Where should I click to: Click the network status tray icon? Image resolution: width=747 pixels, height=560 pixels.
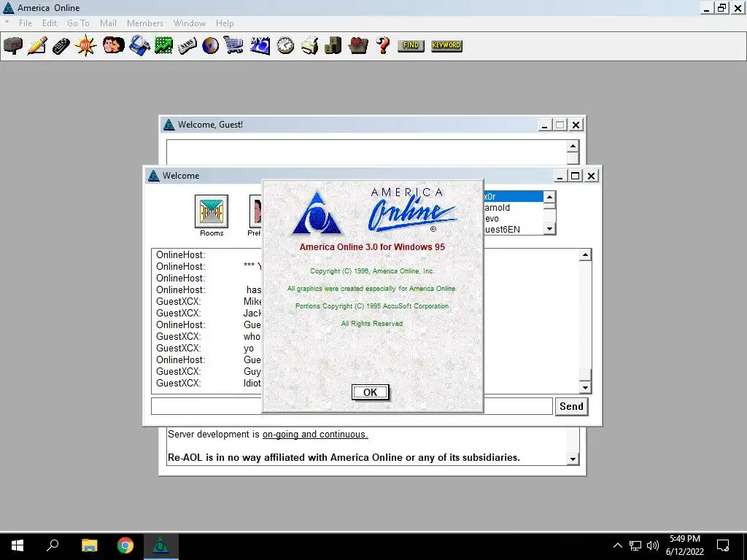(635, 545)
